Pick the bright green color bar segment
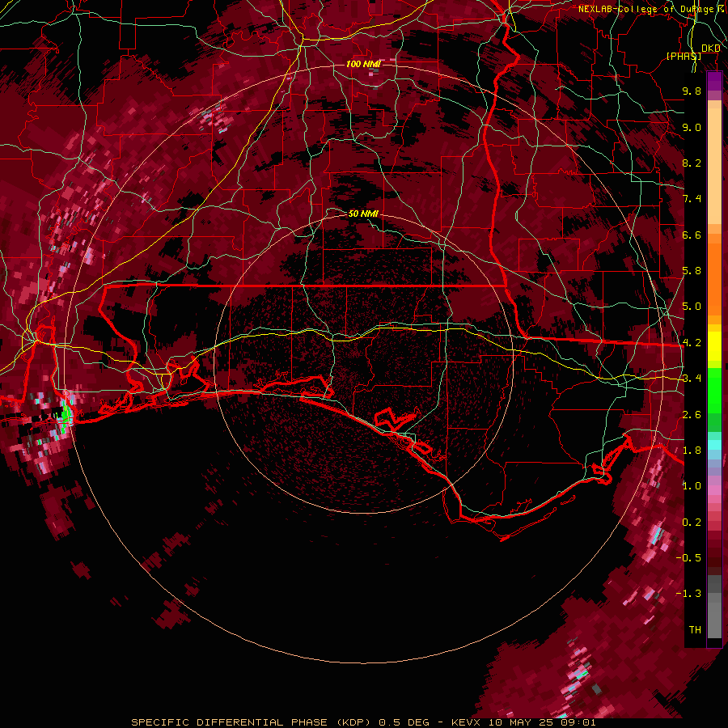 point(714,391)
